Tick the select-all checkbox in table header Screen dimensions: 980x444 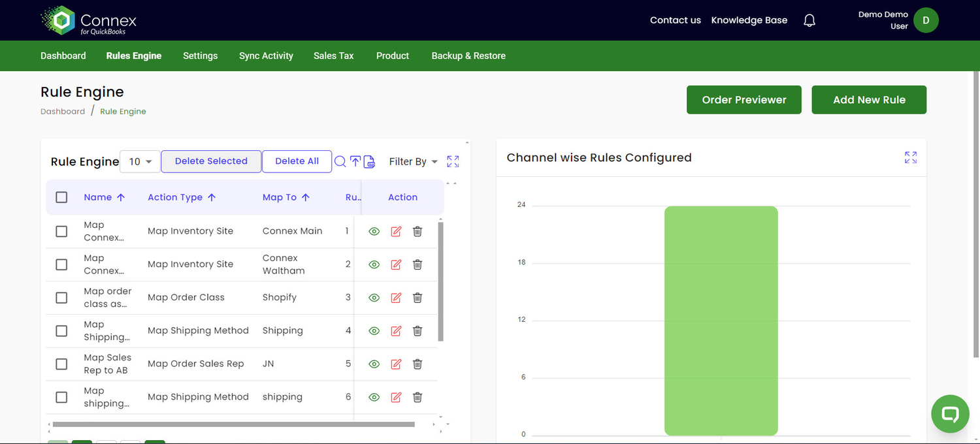61,197
